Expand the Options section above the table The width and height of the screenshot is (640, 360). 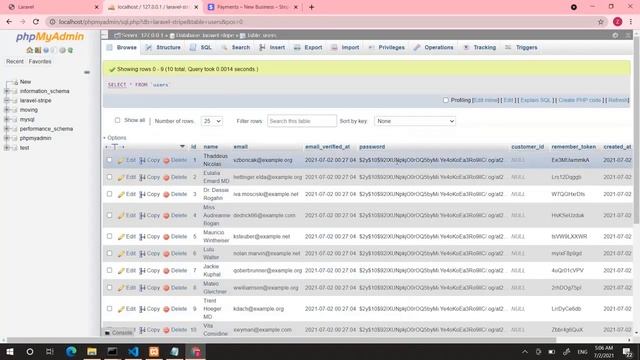pos(115,138)
